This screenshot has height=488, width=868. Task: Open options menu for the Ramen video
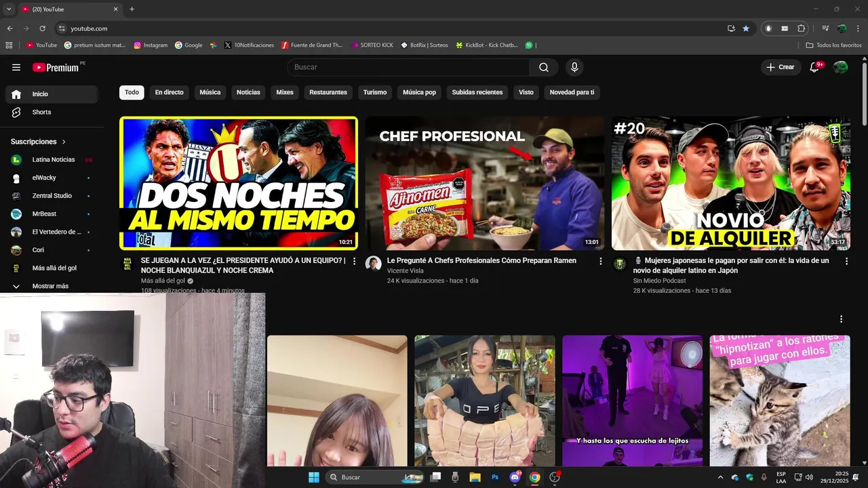pyautogui.click(x=600, y=261)
